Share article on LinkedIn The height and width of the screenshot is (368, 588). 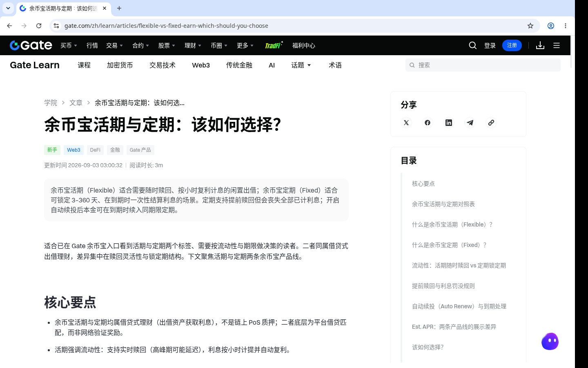tap(449, 123)
